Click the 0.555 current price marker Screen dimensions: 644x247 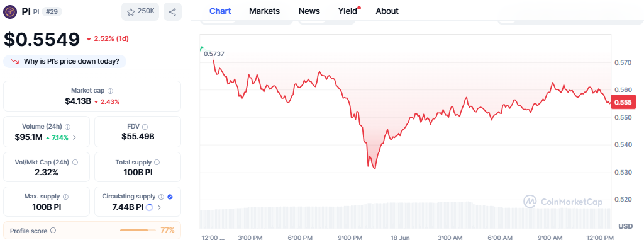pyautogui.click(x=624, y=103)
